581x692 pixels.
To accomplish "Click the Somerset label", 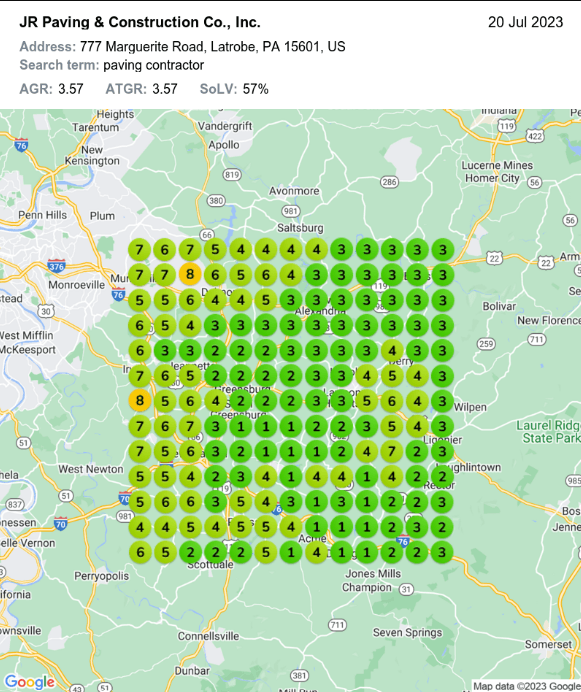I will point(548,644).
